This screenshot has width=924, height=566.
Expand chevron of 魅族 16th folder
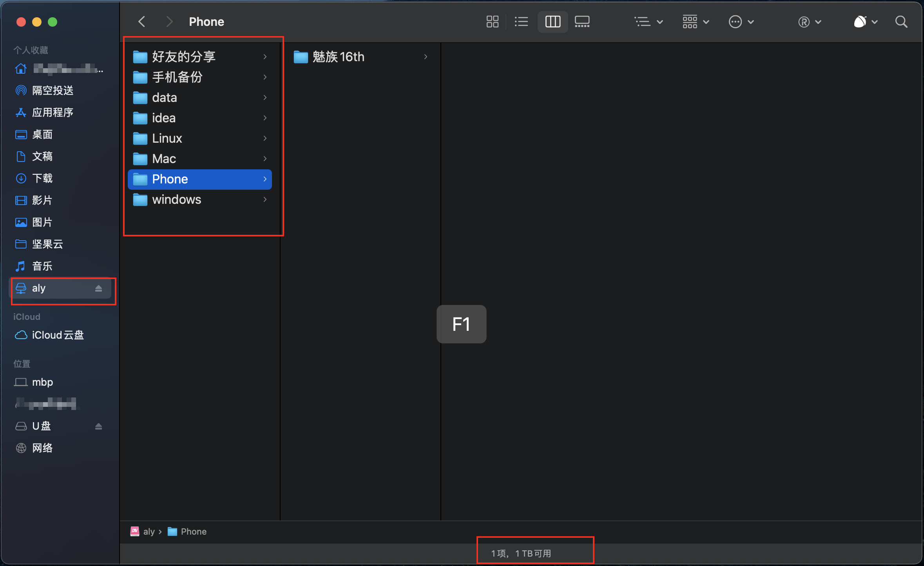pyautogui.click(x=426, y=57)
